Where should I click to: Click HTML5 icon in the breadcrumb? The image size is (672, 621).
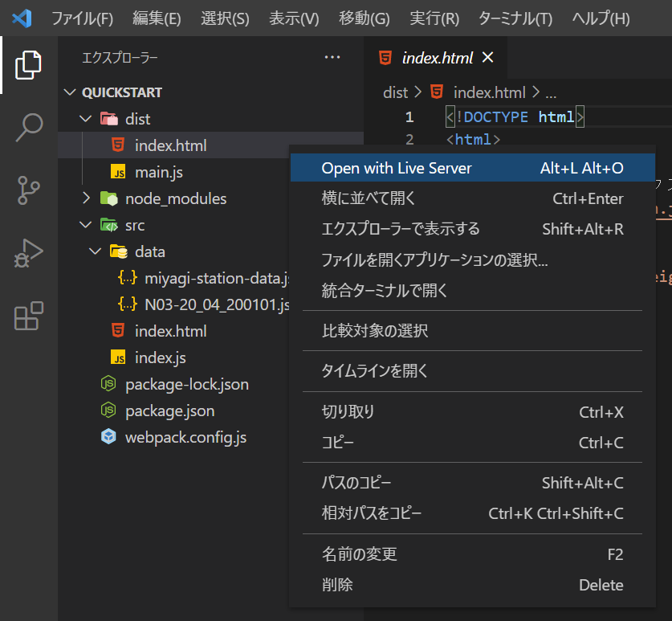437,92
